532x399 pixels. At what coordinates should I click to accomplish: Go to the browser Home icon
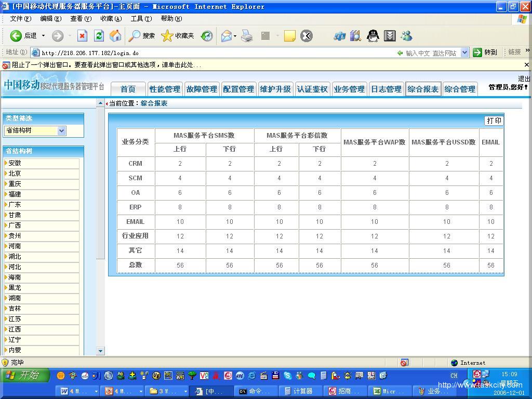[115, 36]
